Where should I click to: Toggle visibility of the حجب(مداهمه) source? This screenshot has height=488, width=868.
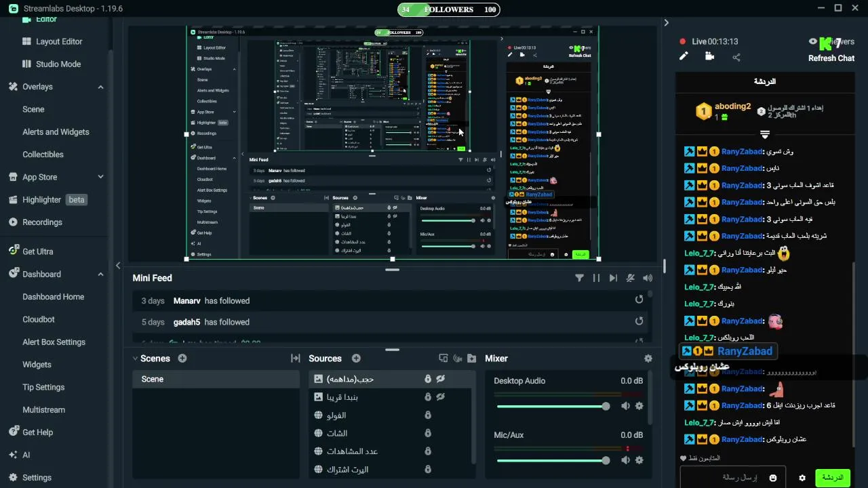coord(440,379)
